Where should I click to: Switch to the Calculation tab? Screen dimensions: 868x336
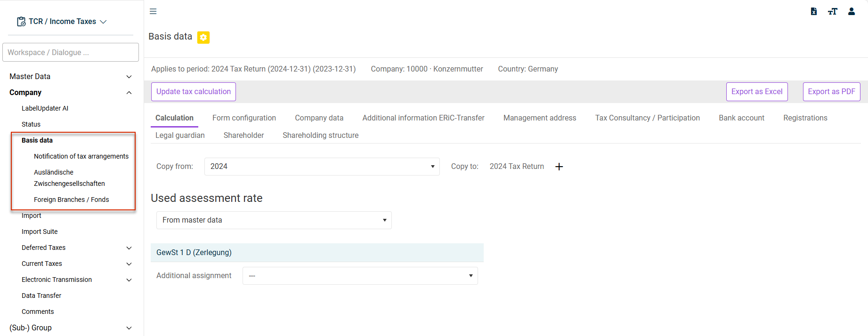click(174, 118)
